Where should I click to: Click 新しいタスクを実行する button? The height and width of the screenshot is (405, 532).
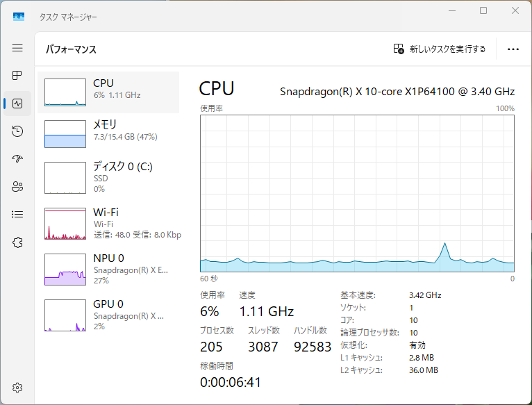click(x=440, y=49)
